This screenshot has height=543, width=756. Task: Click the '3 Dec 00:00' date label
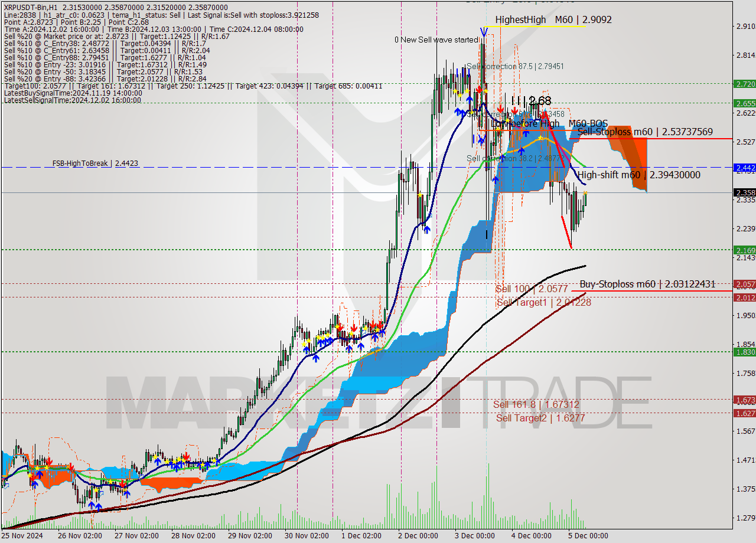(475, 536)
